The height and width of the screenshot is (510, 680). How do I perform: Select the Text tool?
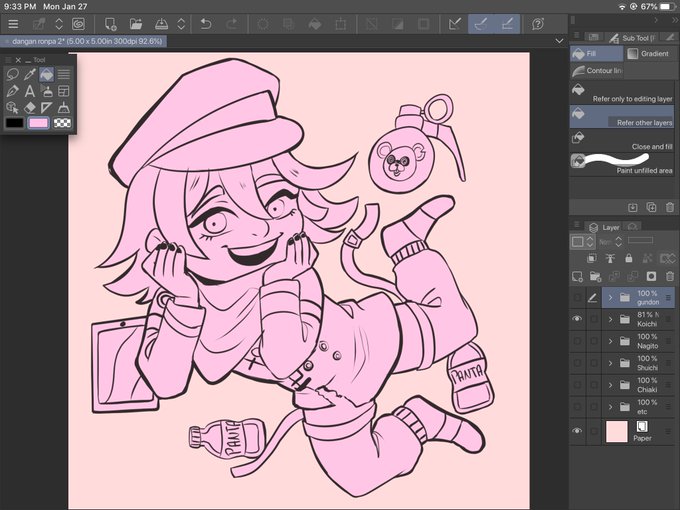[29, 91]
